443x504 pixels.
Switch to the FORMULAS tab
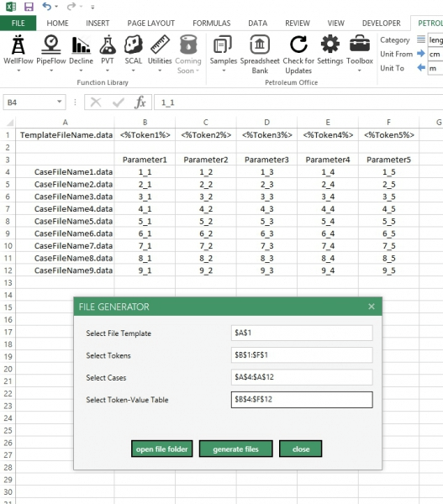click(211, 24)
